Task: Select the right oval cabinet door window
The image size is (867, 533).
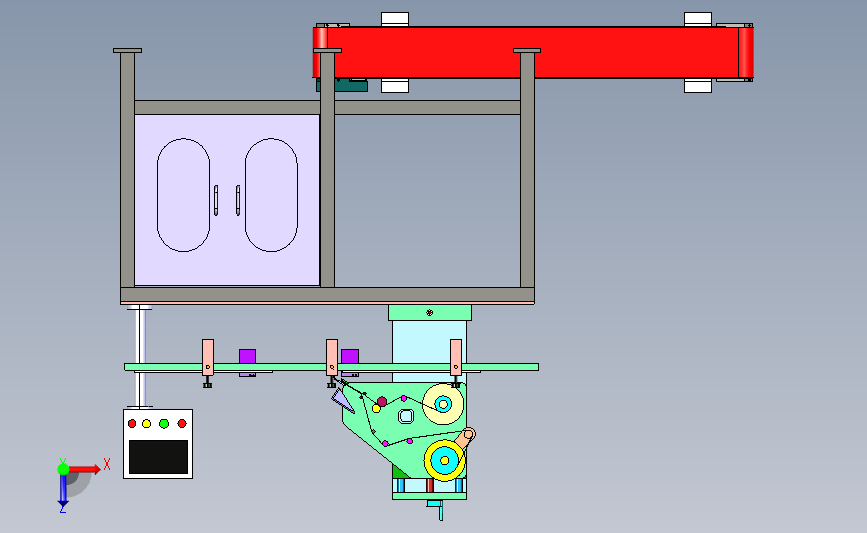Action: (x=271, y=195)
